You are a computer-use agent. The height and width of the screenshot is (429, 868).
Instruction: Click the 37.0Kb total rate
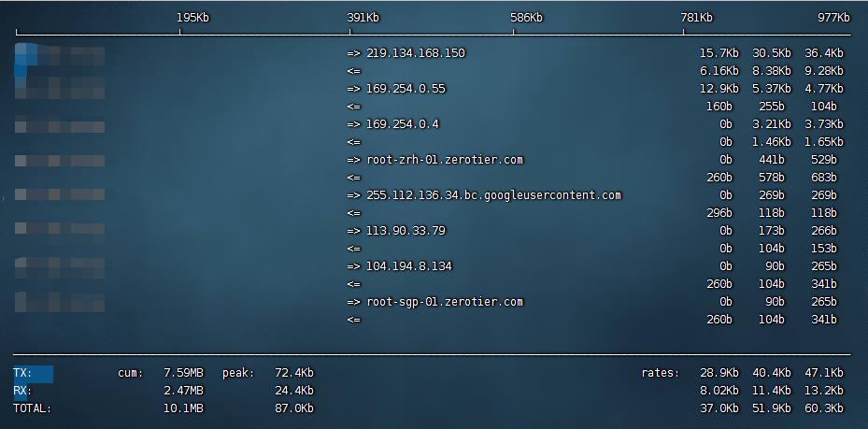pyautogui.click(x=719, y=408)
